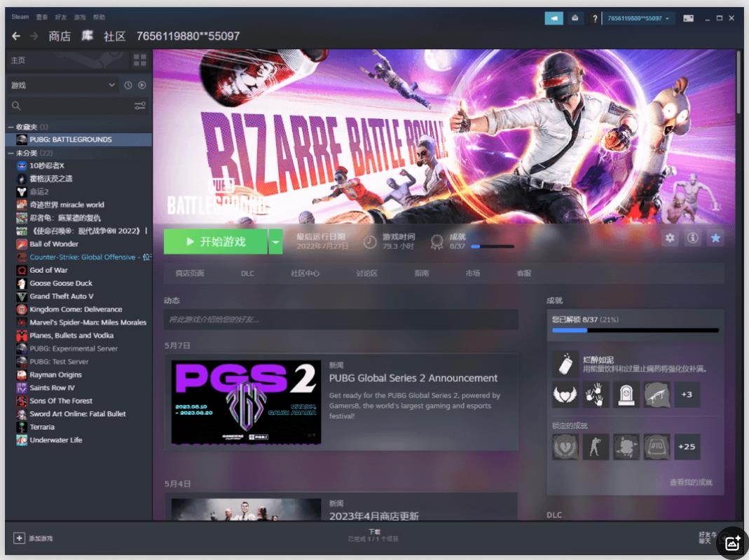Open the 好友 menu
This screenshot has height=560, width=749.
61,18
